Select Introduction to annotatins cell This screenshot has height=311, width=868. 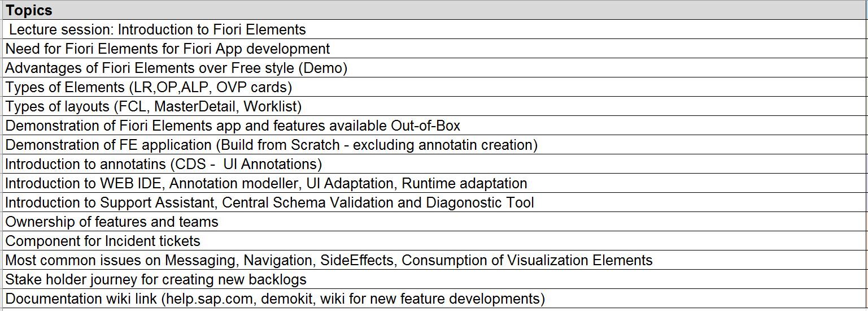[163, 164]
